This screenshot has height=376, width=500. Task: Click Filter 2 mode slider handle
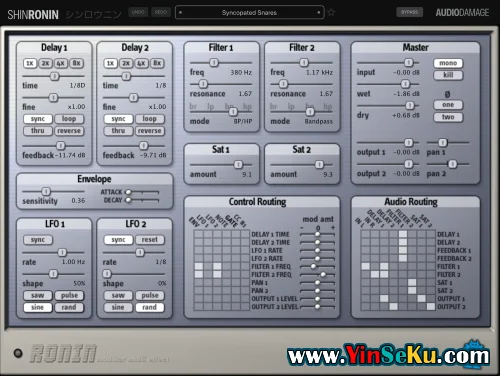(x=310, y=111)
